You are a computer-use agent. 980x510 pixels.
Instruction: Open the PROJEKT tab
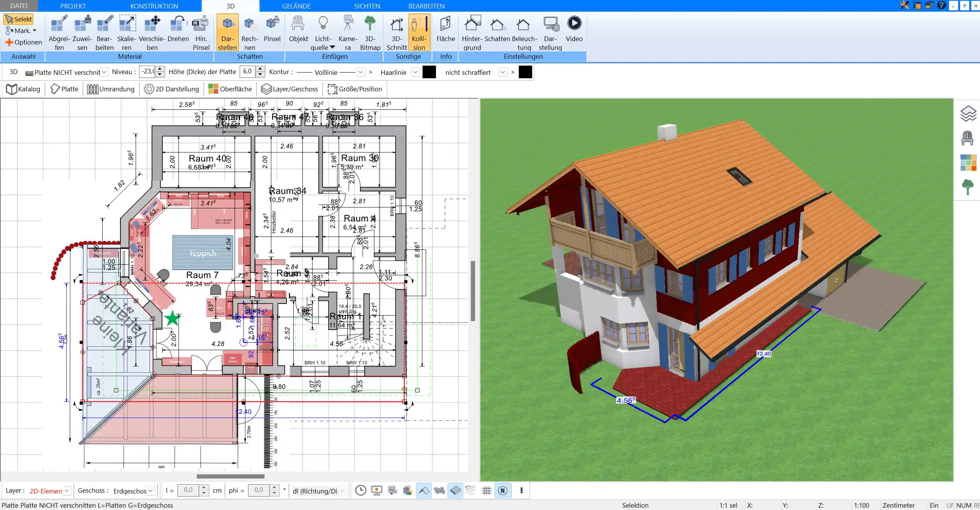pos(73,6)
